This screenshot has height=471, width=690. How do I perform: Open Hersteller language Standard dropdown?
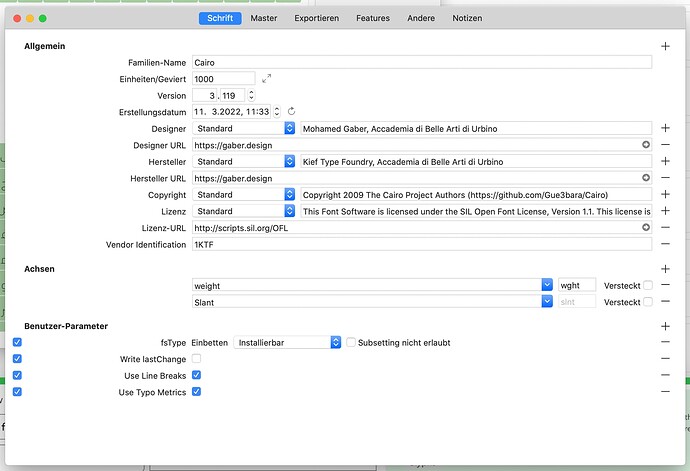pos(243,161)
